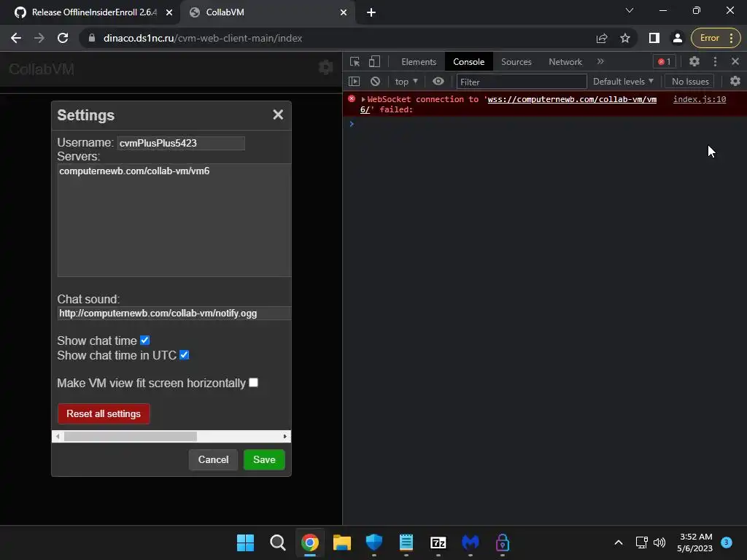Viewport: 747px width, 560px height.
Task: Click the scrollbar right arrow
Action: tap(285, 436)
